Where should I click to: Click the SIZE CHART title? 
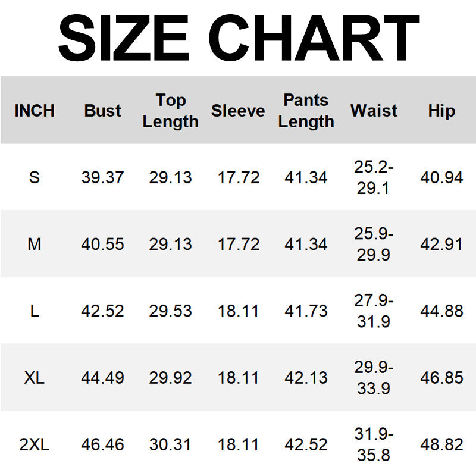(238, 37)
